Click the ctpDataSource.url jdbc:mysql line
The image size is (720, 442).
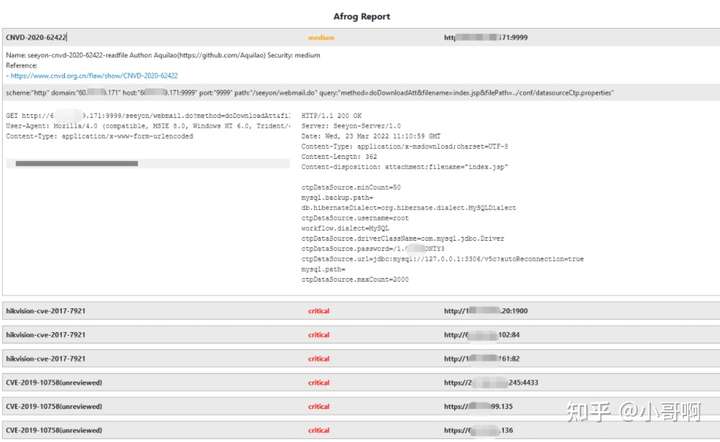click(443, 259)
